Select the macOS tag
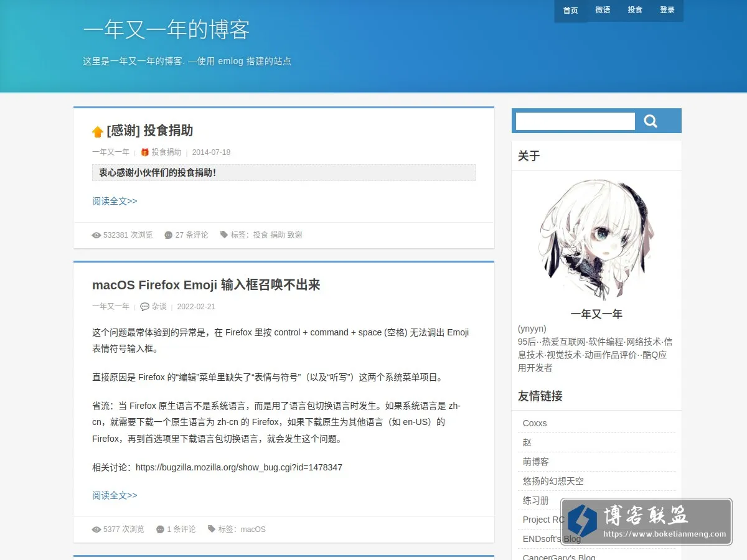This screenshot has height=560, width=747. tap(253, 530)
